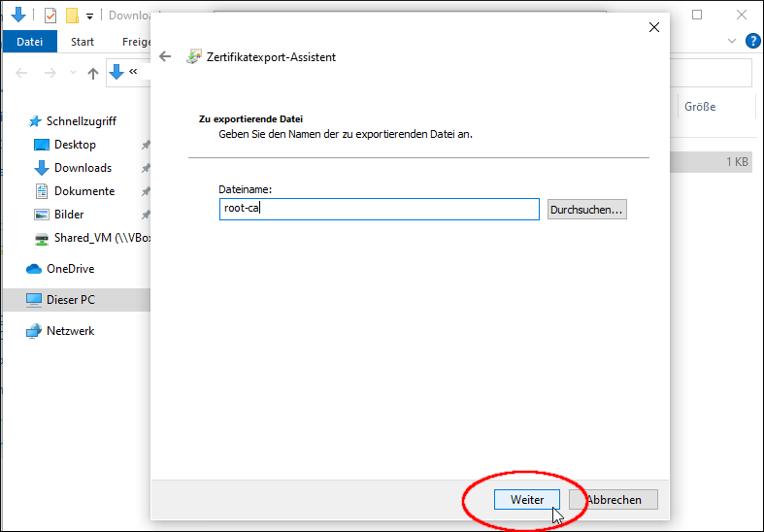Open the quick access toolbar customize dropdown
Screen dimensions: 764x532
(x=89, y=17)
